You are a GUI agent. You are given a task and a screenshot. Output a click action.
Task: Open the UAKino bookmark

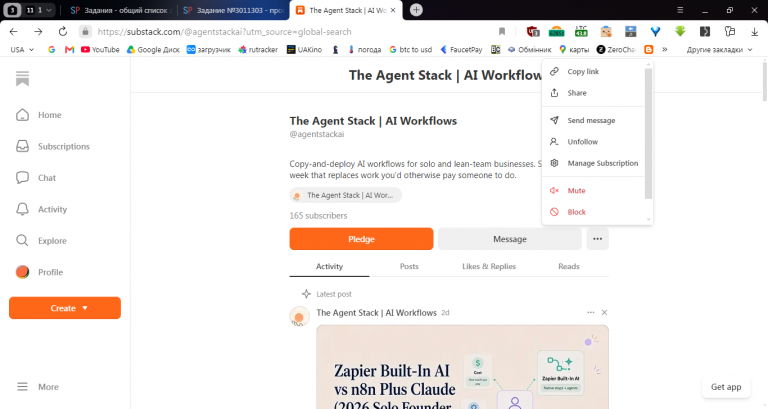click(304, 49)
